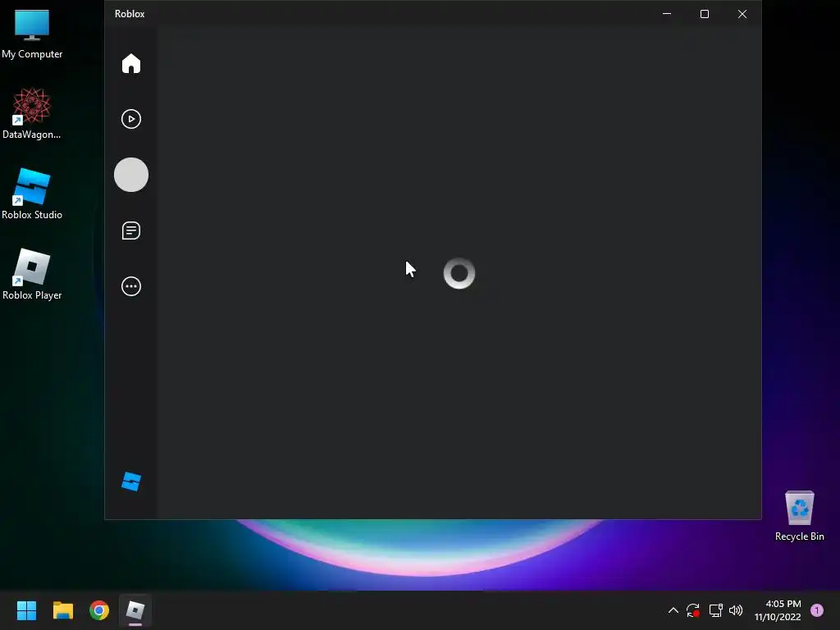
Task: Open the notification badge showing 1
Action: 817,610
